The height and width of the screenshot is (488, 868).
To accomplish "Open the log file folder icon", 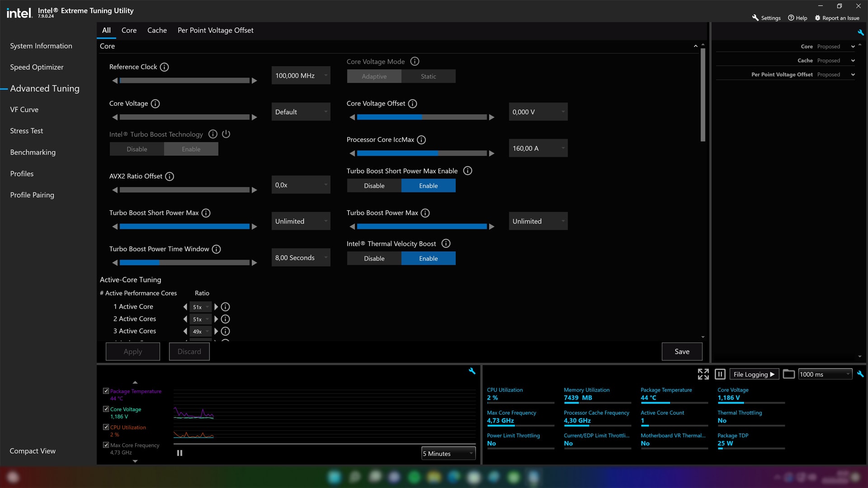I will pyautogui.click(x=789, y=374).
